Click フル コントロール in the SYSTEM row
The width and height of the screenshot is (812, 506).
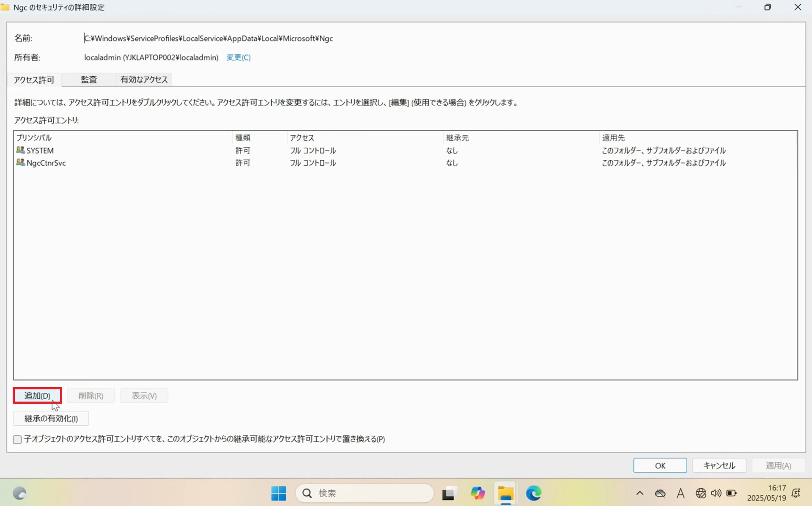click(x=313, y=150)
